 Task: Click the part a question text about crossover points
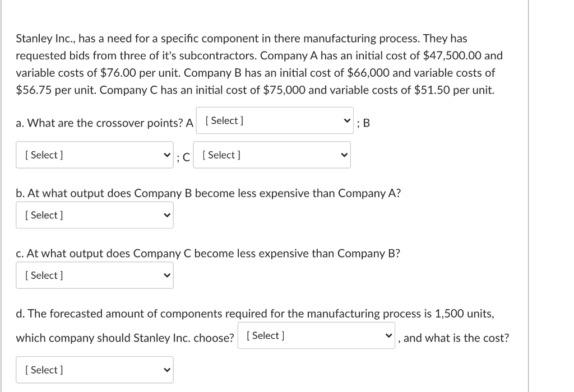click(104, 123)
